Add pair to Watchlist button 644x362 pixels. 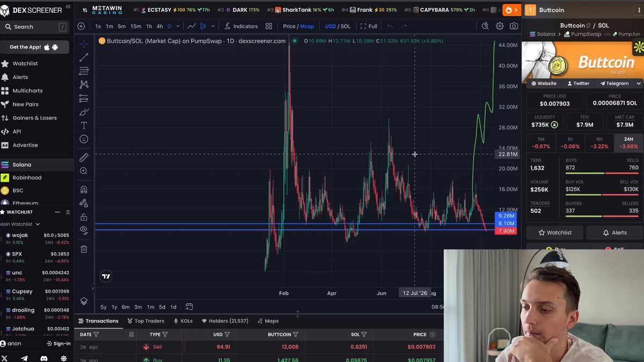pyautogui.click(x=555, y=233)
